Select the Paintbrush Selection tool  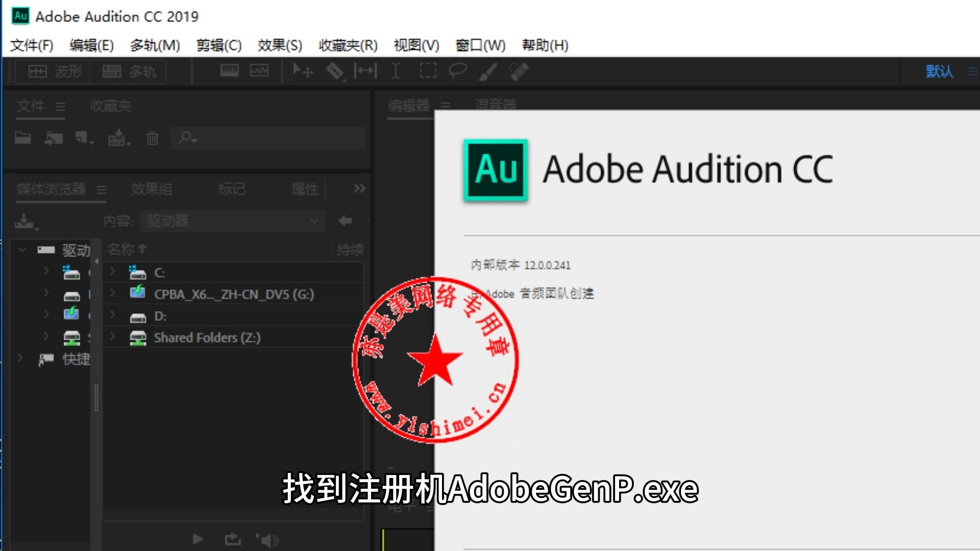tap(488, 71)
